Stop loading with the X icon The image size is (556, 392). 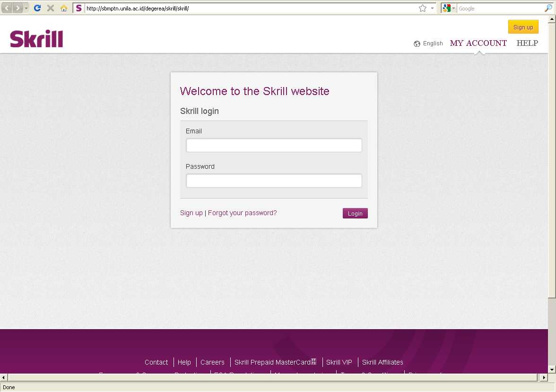[x=50, y=8]
